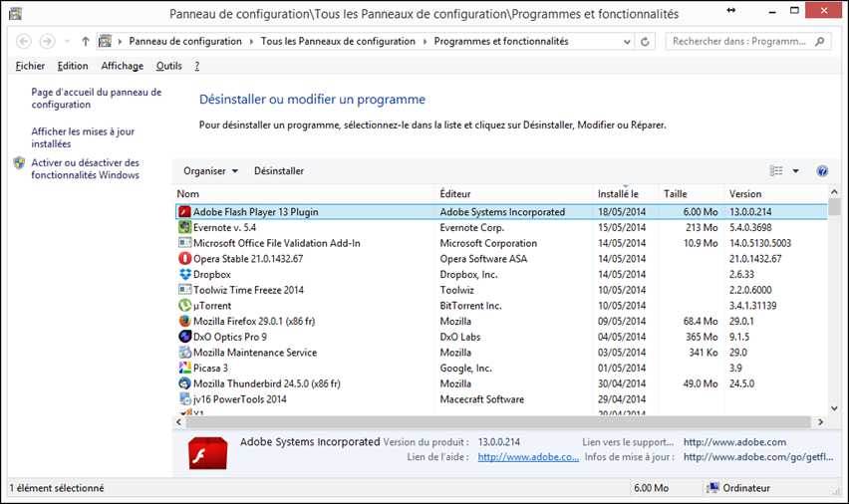The height and width of the screenshot is (504, 849).
Task: Open the Edition menu
Action: 73,66
